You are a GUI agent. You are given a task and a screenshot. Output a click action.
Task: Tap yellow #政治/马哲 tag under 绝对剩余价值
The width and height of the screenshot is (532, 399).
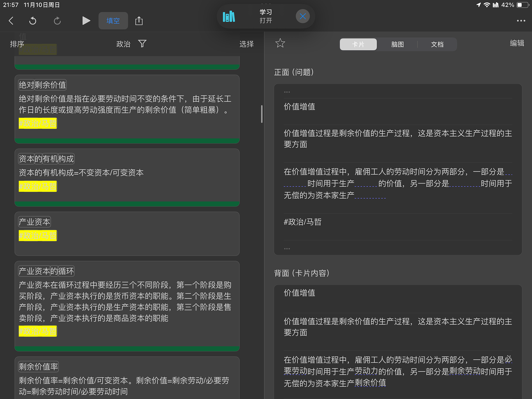click(38, 123)
